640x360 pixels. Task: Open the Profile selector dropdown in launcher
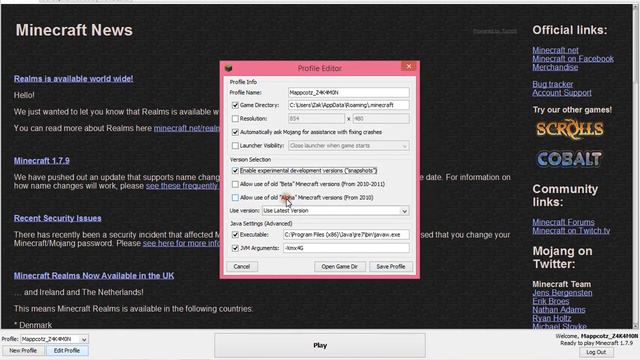tap(54, 339)
